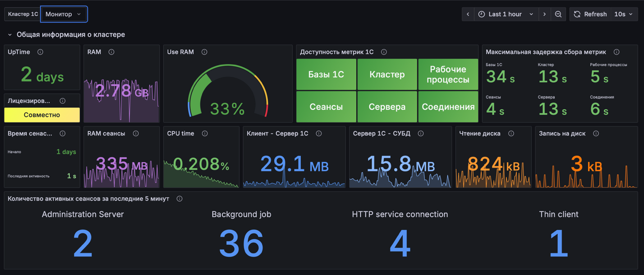The width and height of the screenshot is (644, 275).
Task: Click the info icon beside Use RAM
Action: [204, 52]
